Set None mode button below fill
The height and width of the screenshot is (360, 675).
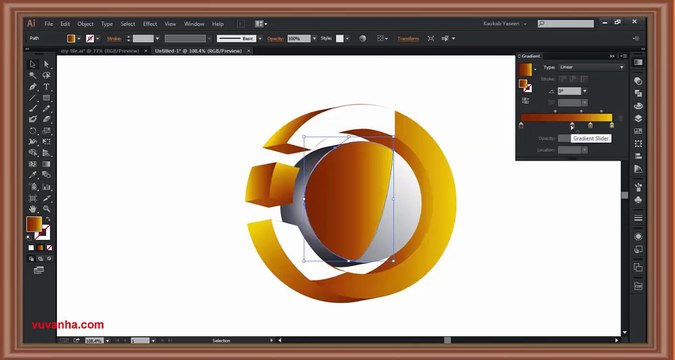[x=49, y=248]
